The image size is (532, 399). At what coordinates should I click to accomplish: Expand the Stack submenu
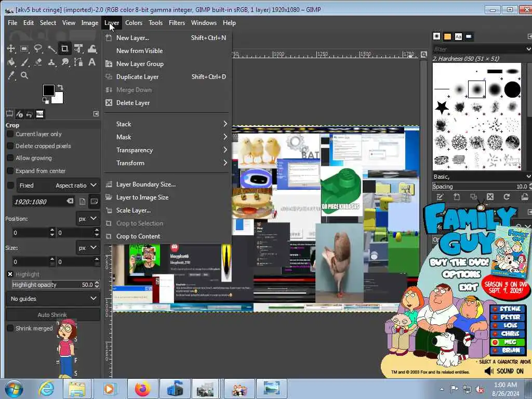point(167,124)
